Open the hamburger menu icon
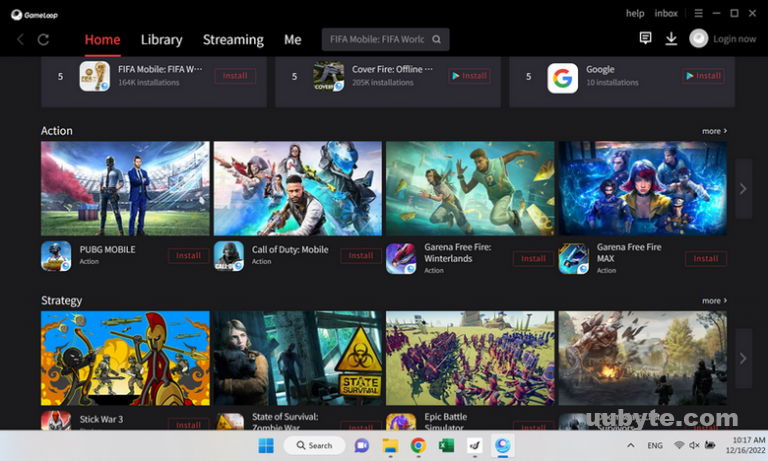Screen dimensions: 768x461 point(698,13)
